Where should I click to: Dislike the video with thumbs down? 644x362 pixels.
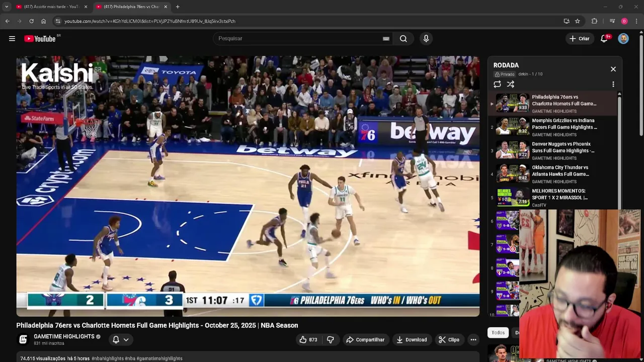(x=331, y=340)
